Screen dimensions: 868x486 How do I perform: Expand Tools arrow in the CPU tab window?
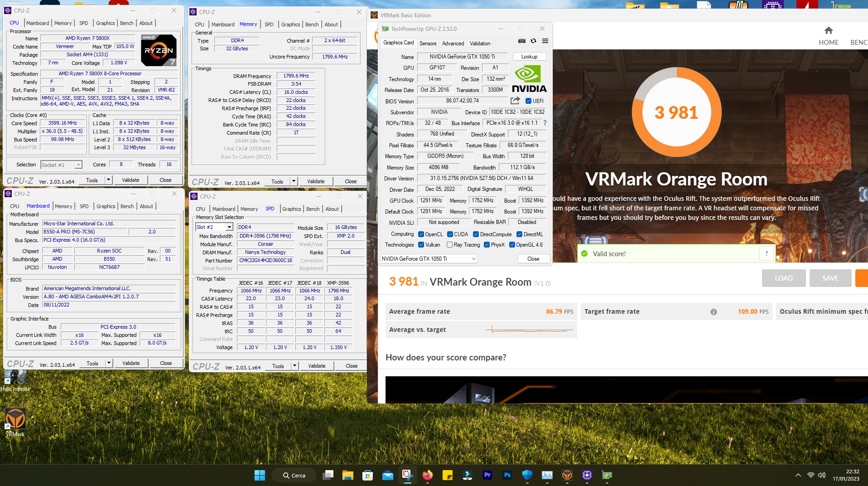(108, 180)
